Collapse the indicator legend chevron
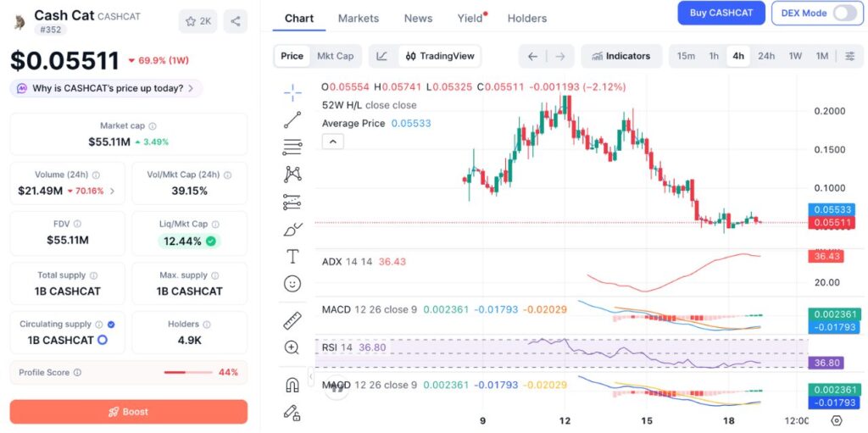This screenshot has width=868, height=433. click(x=332, y=142)
